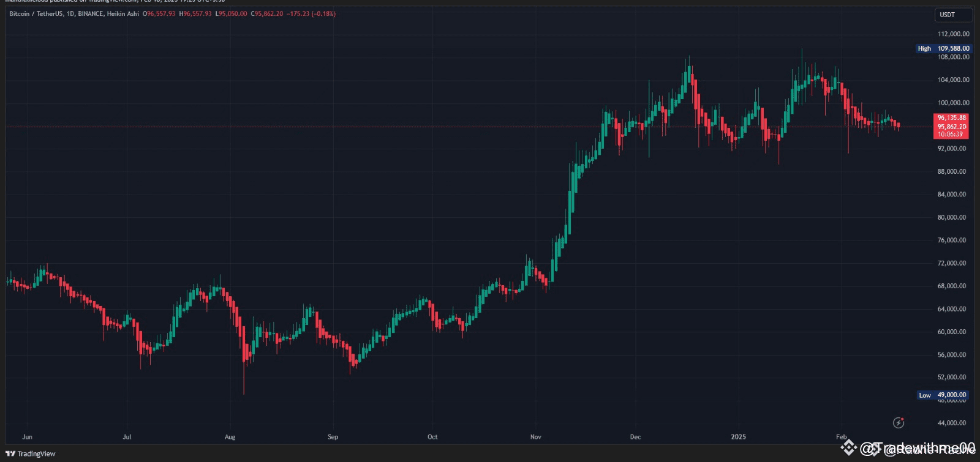The width and height of the screenshot is (980, 462).
Task: Click the BINANCE exchange label
Action: tap(91, 13)
